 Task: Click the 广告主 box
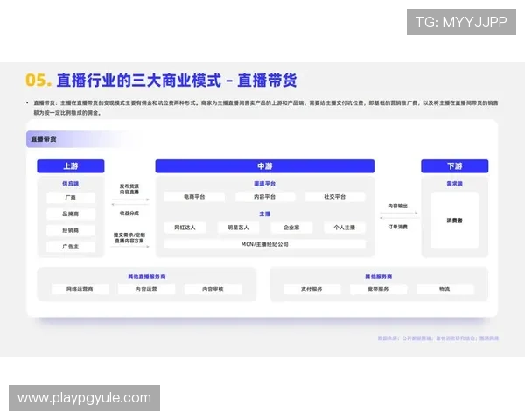(71, 247)
